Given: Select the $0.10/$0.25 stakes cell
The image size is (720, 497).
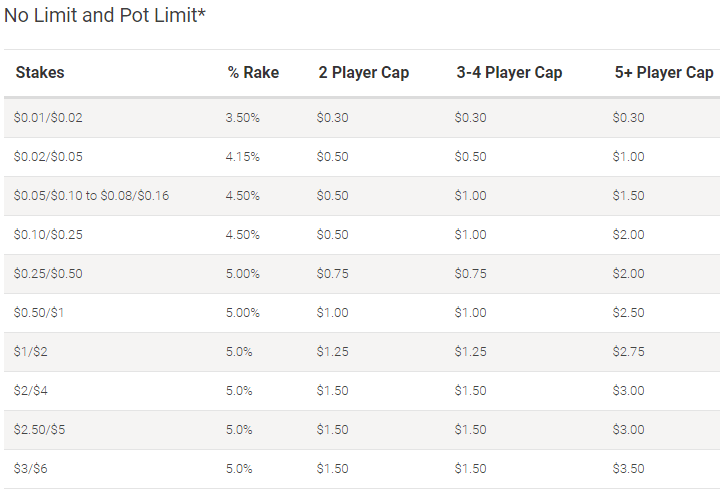Looking at the screenshot, I should point(48,235).
